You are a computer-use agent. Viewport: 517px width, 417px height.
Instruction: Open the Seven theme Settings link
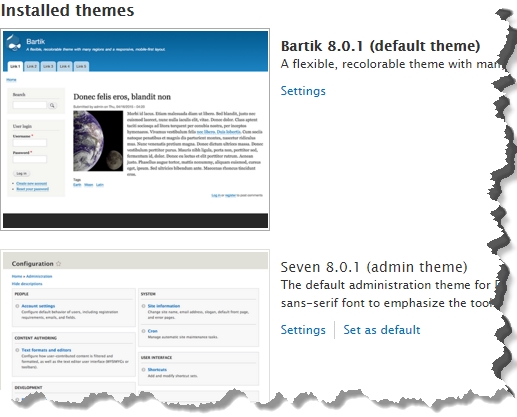[303, 330]
